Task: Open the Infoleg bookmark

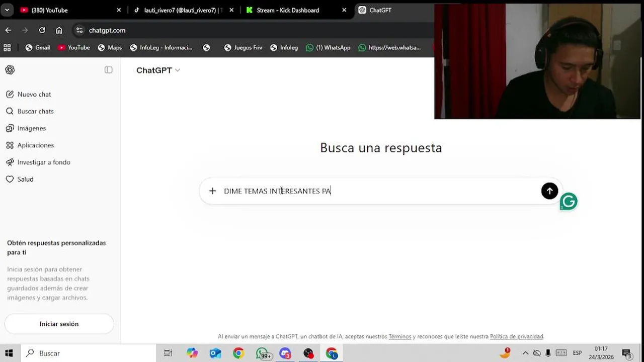Action: click(284, 47)
